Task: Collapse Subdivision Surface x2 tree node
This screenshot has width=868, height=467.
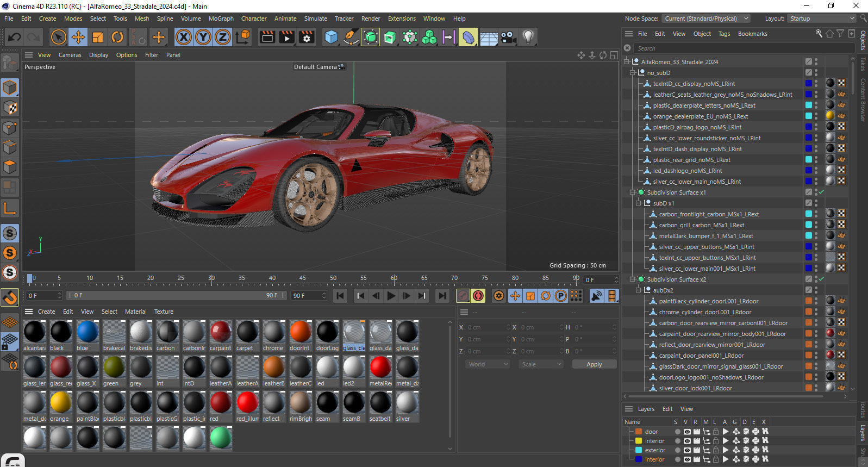Action: 633,279
